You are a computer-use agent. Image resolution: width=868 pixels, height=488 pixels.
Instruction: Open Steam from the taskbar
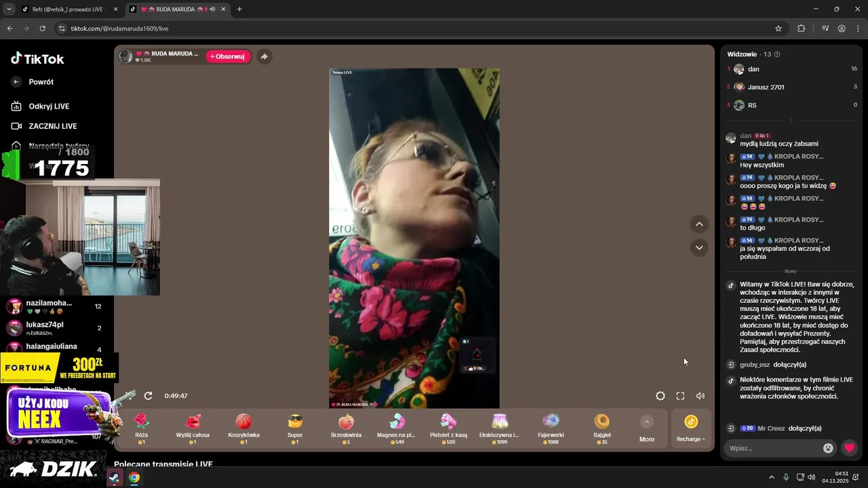[114, 477]
